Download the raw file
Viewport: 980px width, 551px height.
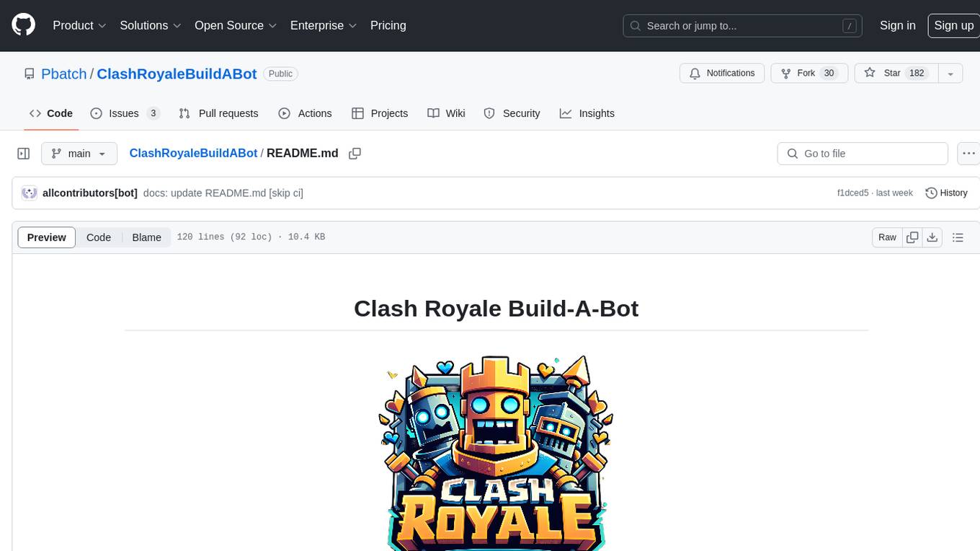[x=932, y=237]
